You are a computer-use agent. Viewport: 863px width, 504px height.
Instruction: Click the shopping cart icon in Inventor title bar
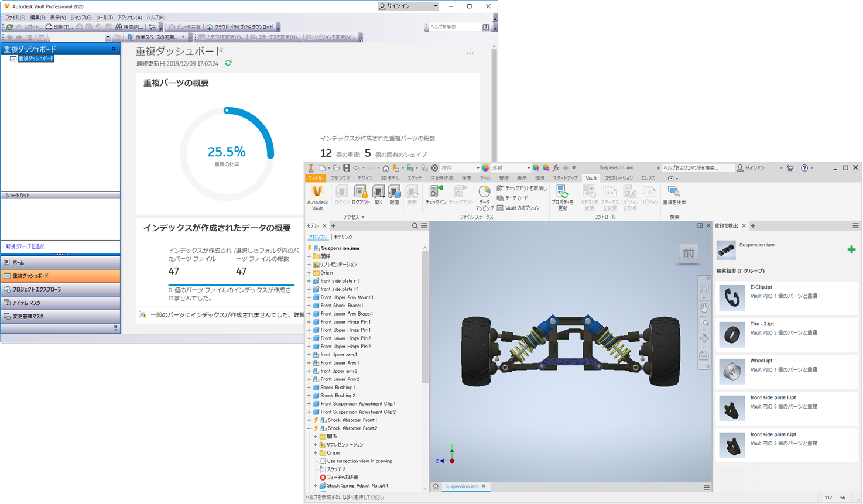790,168
